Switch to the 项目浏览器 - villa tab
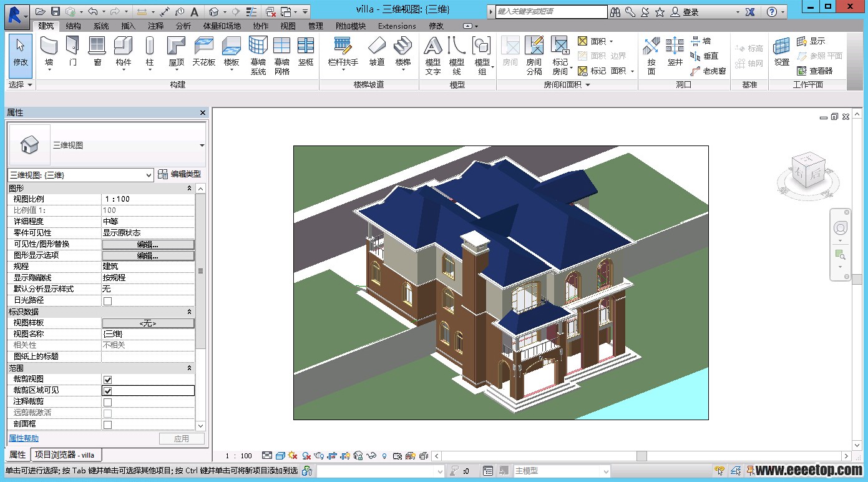 click(x=64, y=455)
